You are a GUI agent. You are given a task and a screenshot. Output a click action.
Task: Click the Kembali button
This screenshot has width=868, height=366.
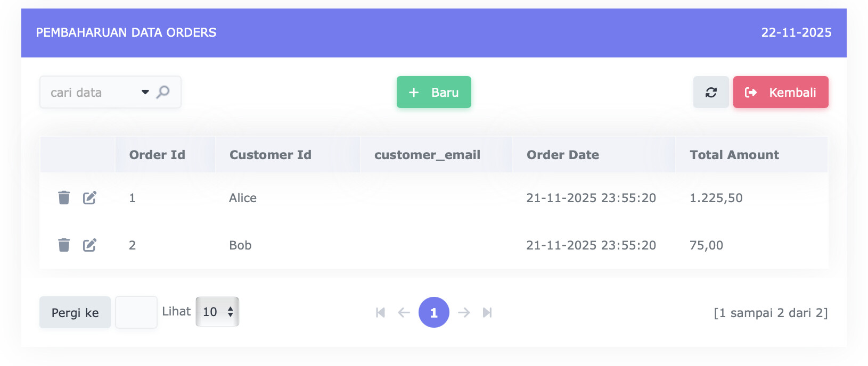(780, 93)
